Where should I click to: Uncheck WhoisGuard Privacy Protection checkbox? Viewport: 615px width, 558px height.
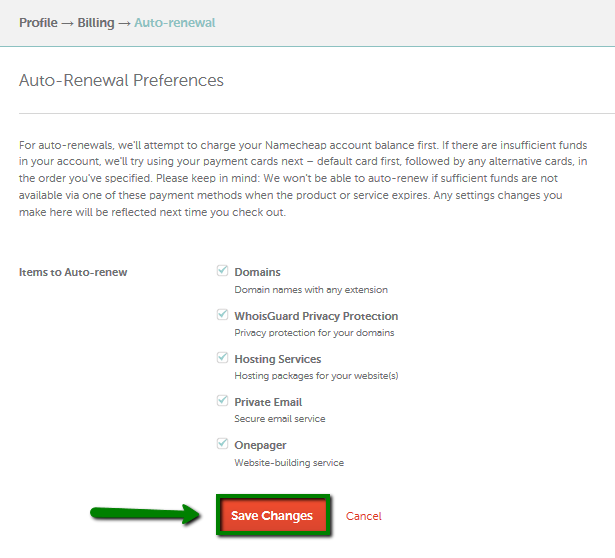222,315
